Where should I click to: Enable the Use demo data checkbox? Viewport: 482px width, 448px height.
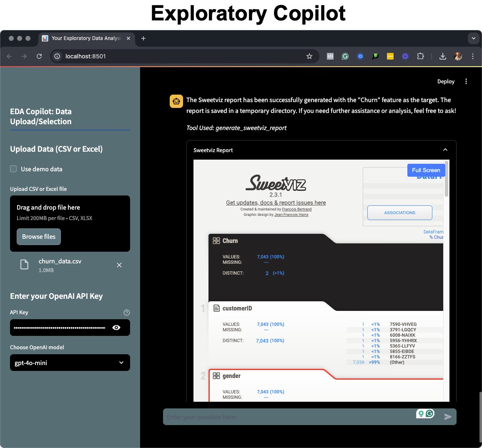point(13,169)
